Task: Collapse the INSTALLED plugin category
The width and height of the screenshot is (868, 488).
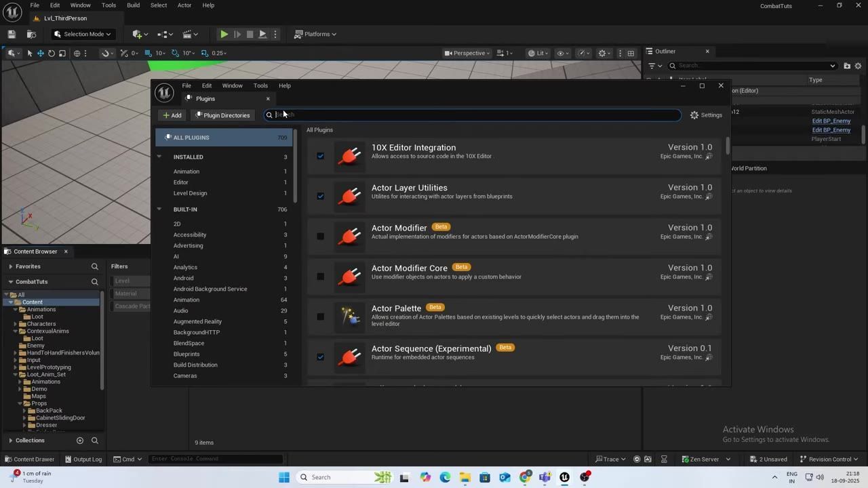Action: [159, 157]
